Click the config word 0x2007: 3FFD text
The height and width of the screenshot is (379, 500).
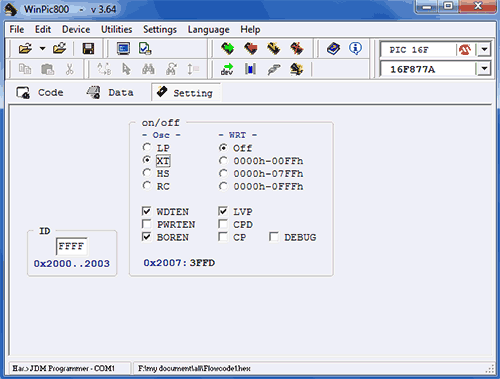[x=179, y=263]
